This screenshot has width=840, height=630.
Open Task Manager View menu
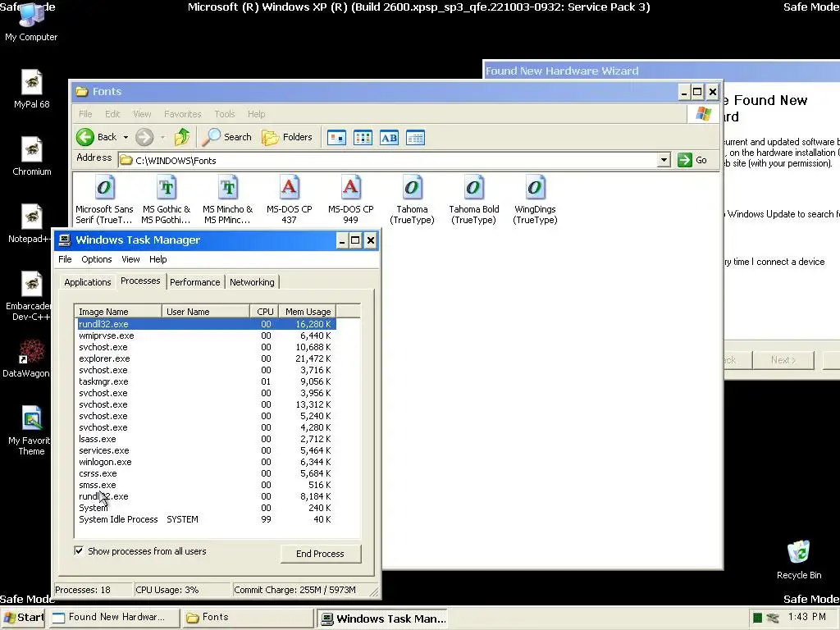click(x=130, y=259)
